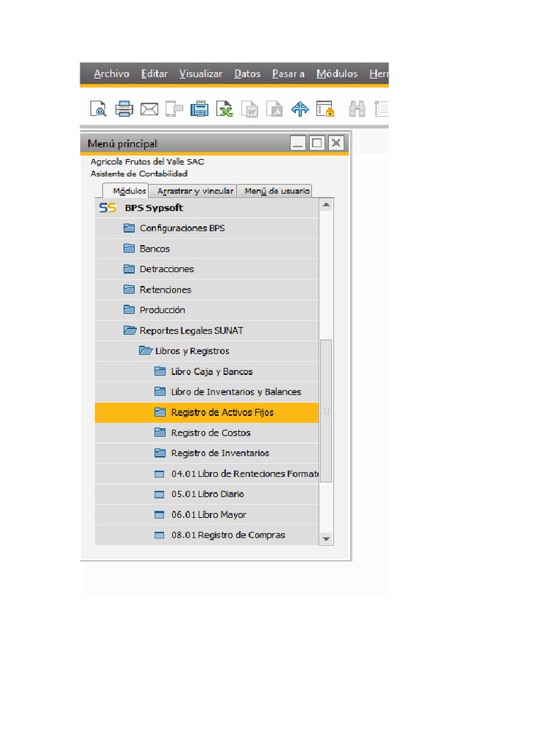
Task: Click the Asistente de Contabilidad user text
Action: [x=139, y=174]
